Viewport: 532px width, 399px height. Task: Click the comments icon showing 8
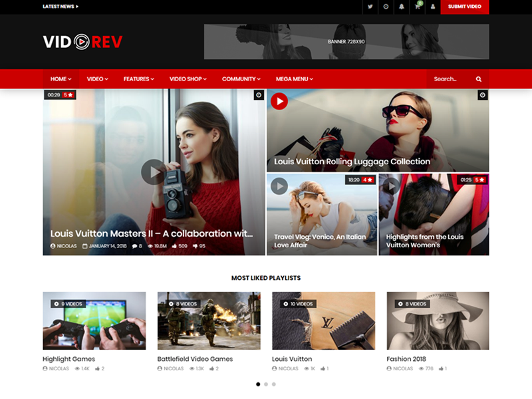click(134, 246)
